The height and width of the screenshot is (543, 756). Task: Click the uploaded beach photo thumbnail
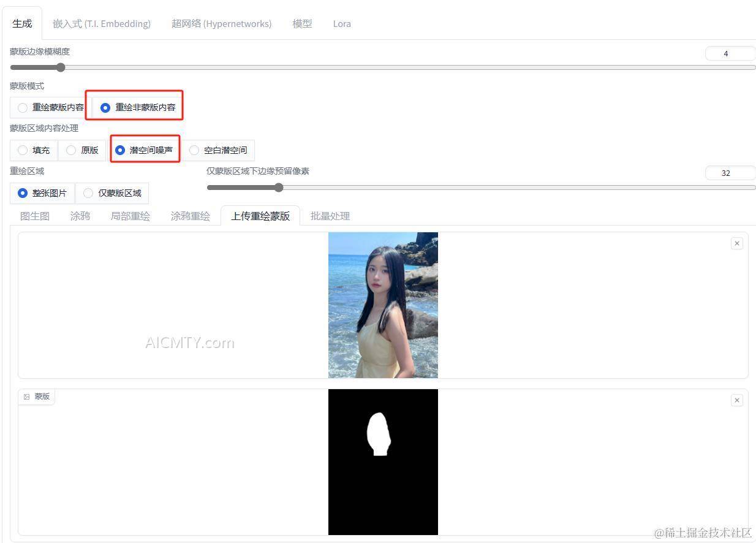coord(383,305)
